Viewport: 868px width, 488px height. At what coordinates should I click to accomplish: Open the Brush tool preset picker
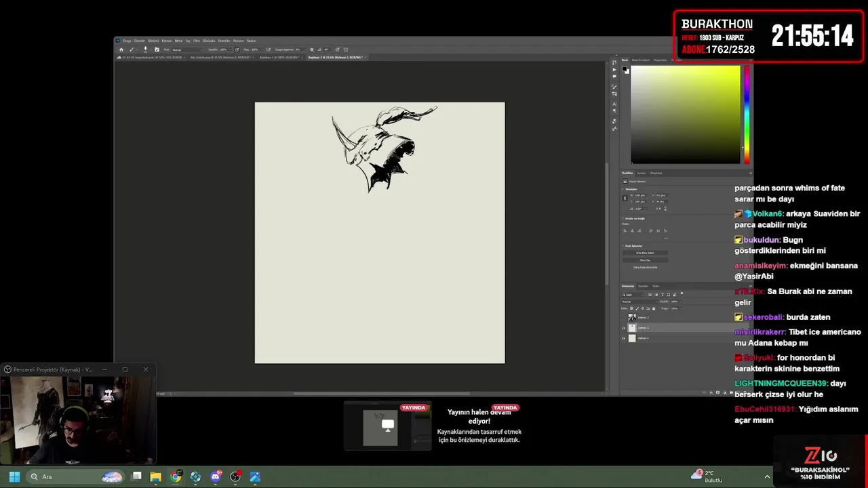coord(134,49)
